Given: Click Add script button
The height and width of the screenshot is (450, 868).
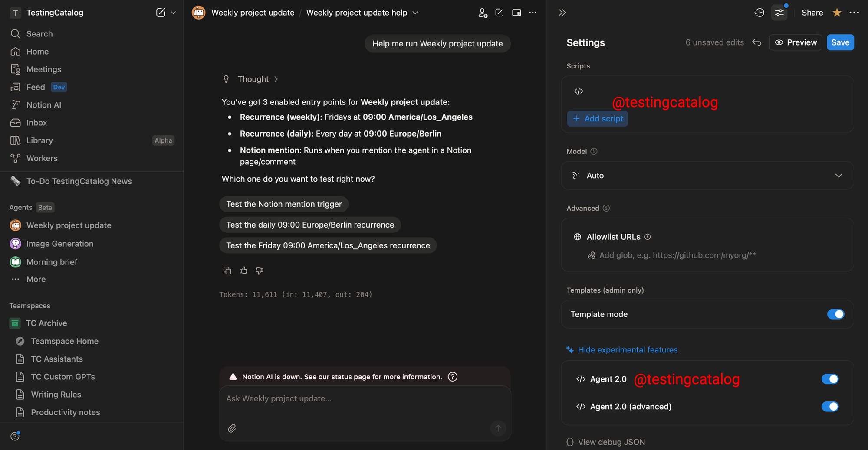Looking at the screenshot, I should (x=598, y=119).
